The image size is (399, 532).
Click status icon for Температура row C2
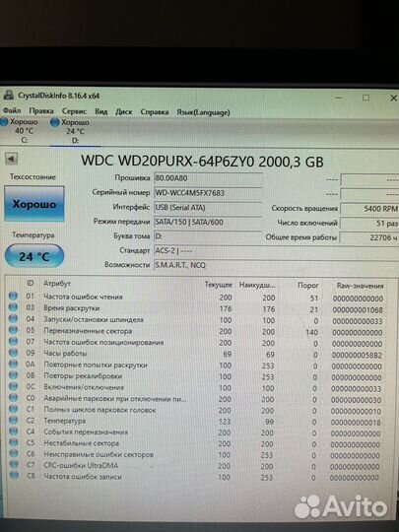coord(13,420)
